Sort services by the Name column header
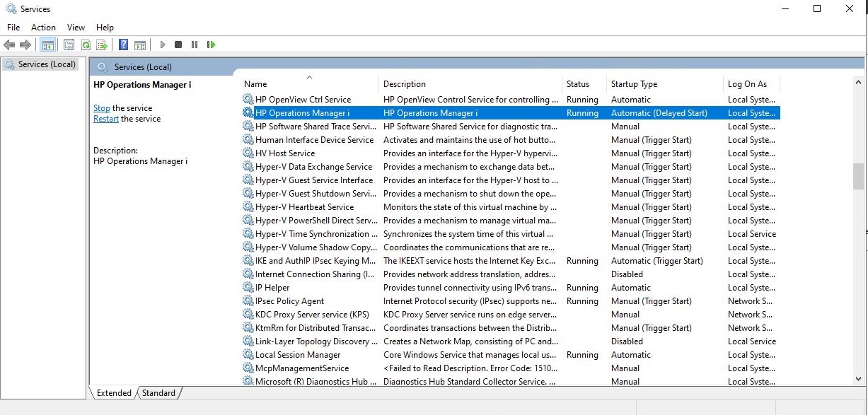Viewport: 868px width, 415px height. click(x=309, y=84)
